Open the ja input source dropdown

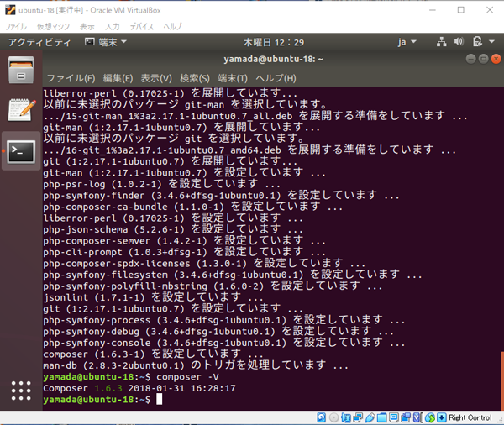point(407,42)
